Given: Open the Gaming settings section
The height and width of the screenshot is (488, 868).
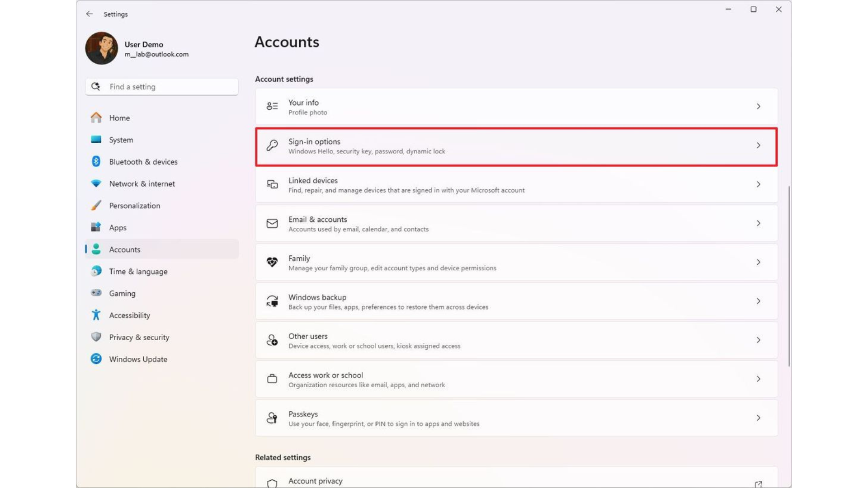Looking at the screenshot, I should coord(122,293).
